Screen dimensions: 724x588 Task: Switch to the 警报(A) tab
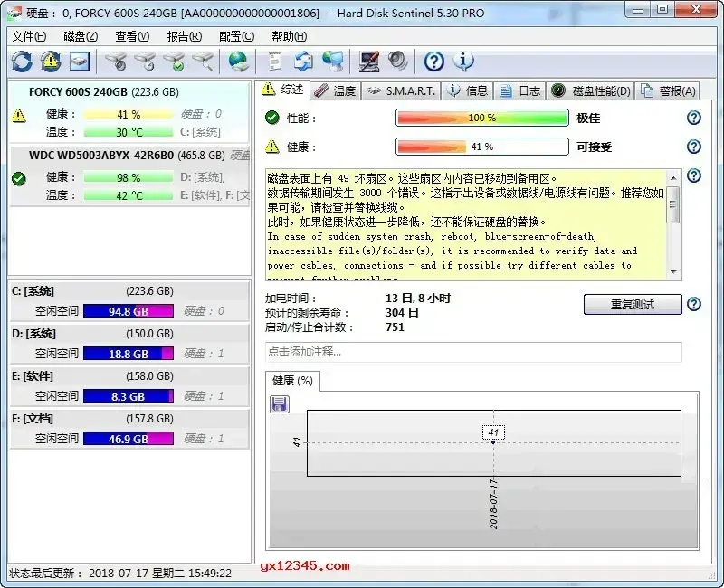tap(668, 91)
